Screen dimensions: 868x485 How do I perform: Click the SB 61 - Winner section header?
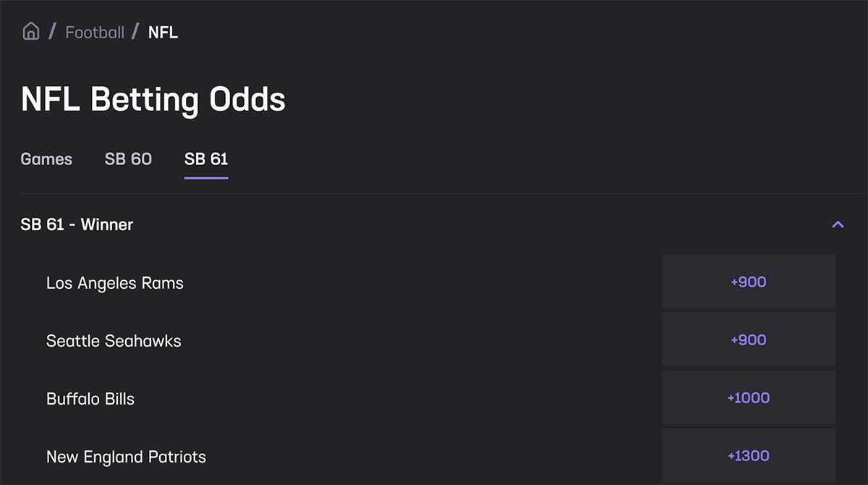(x=77, y=224)
